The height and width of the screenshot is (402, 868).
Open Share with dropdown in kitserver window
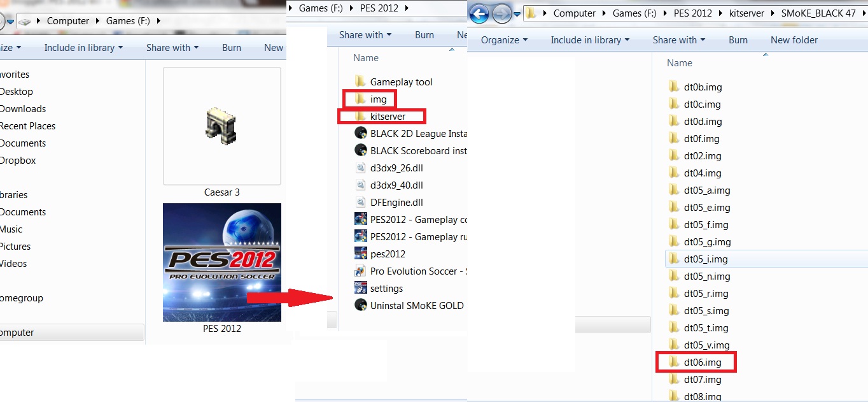[x=679, y=39]
